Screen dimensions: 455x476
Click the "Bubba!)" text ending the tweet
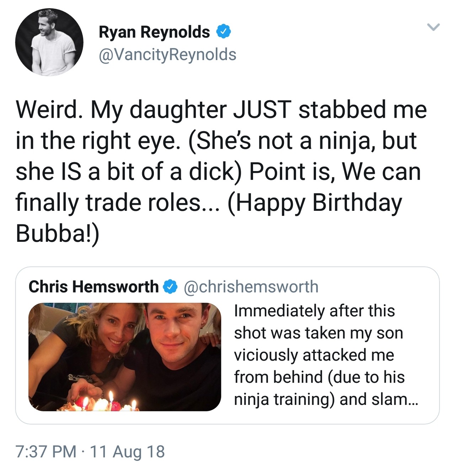pos(57,234)
